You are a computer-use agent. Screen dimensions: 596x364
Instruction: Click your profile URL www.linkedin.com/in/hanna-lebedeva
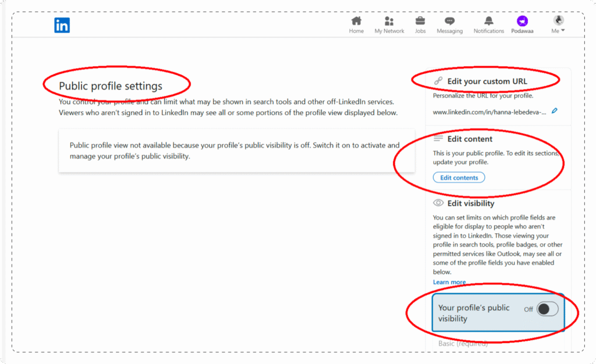tap(491, 110)
